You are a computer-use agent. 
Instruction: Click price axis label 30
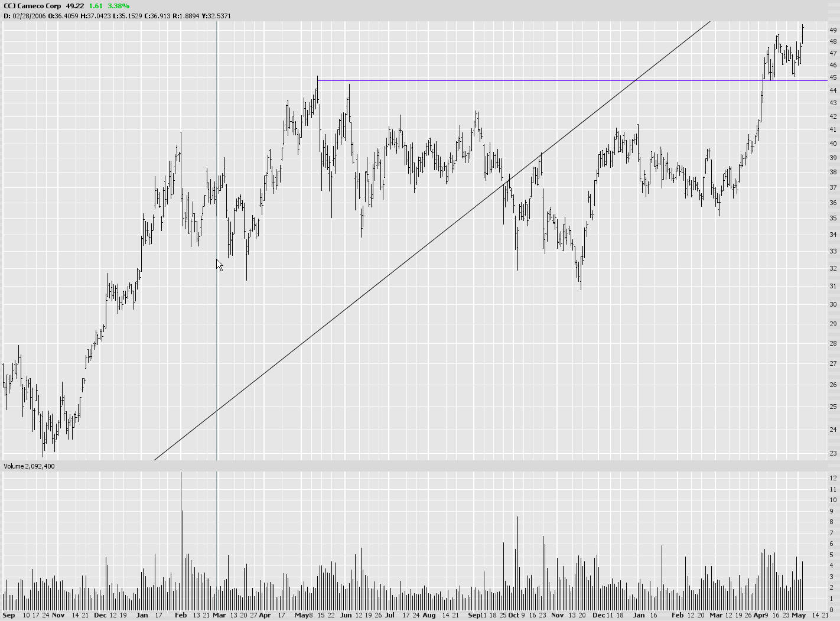coord(833,304)
